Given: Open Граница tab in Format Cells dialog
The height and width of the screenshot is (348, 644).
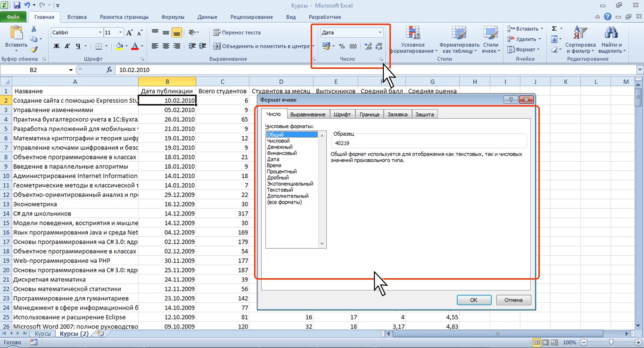Looking at the screenshot, I should [x=369, y=114].
